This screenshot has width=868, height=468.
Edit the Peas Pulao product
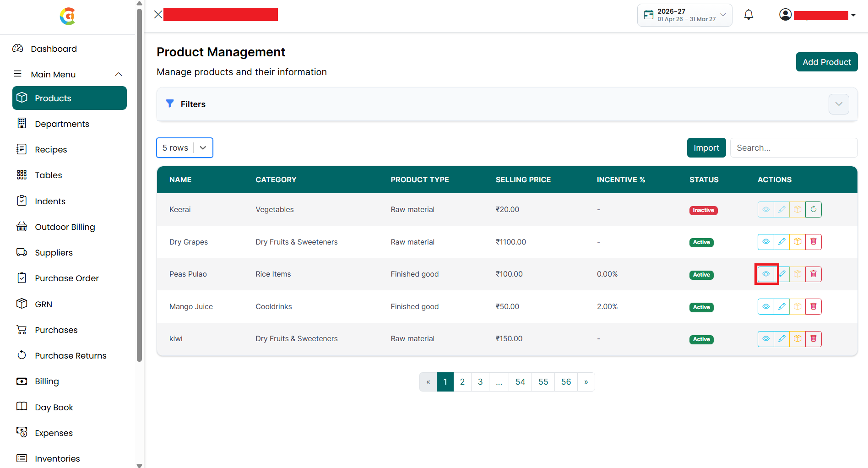click(782, 274)
